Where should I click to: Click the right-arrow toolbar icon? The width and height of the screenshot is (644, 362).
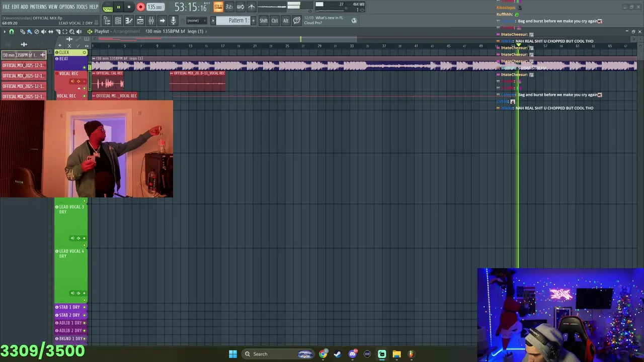pyautogui.click(x=162, y=21)
